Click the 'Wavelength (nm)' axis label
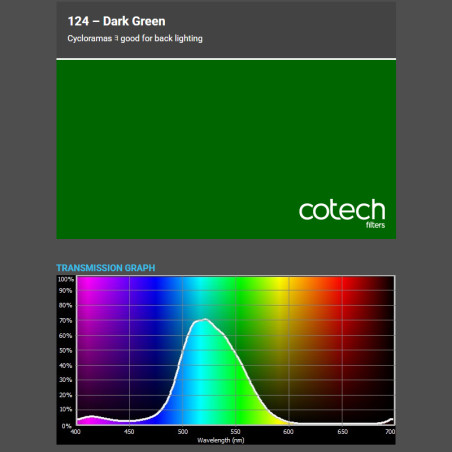 click(x=221, y=440)
